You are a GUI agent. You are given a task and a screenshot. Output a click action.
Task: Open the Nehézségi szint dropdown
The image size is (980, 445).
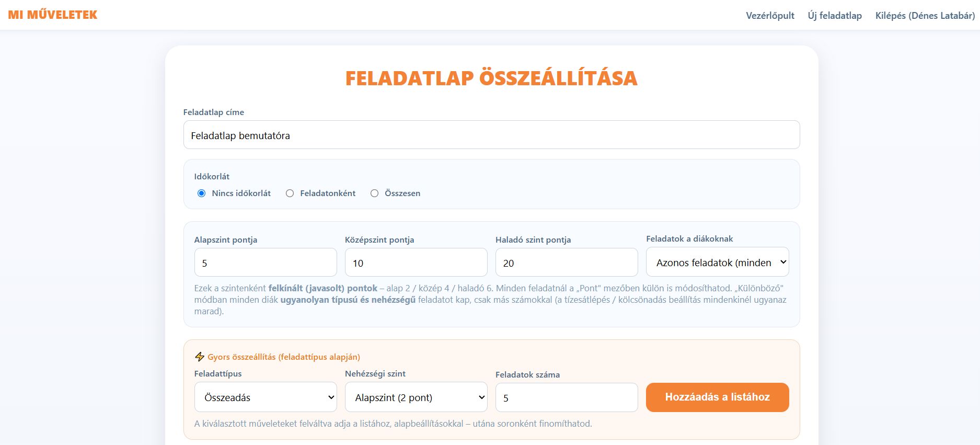point(416,397)
